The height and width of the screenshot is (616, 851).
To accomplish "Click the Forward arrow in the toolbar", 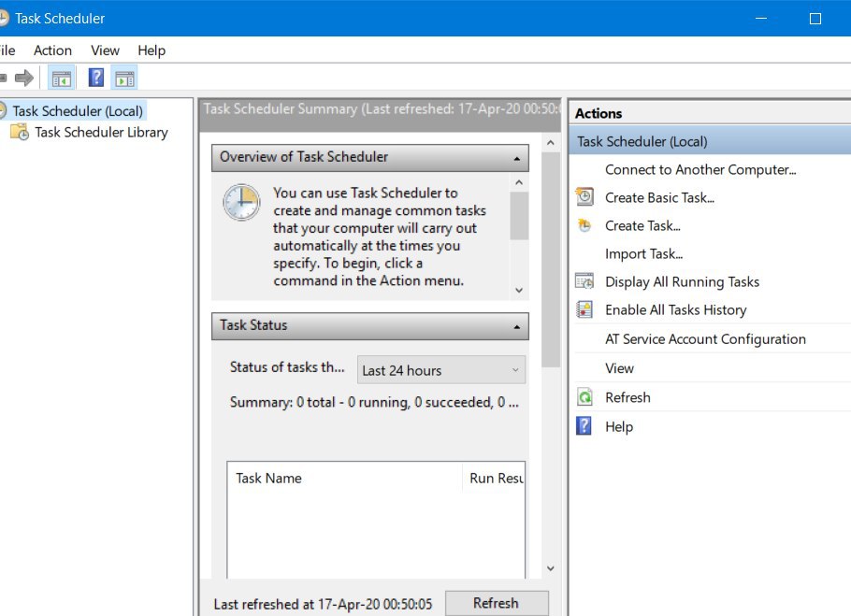I will click(x=24, y=79).
